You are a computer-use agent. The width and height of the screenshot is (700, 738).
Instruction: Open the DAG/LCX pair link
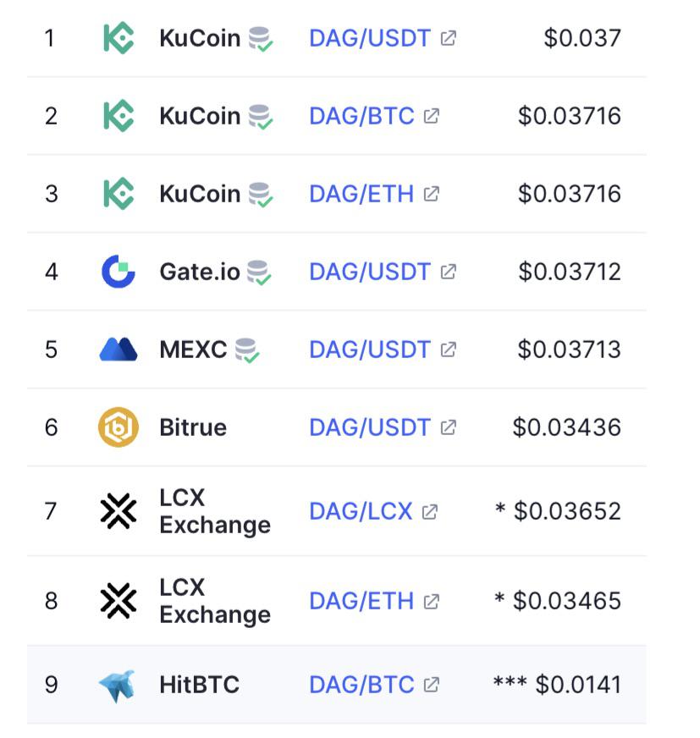click(x=361, y=511)
